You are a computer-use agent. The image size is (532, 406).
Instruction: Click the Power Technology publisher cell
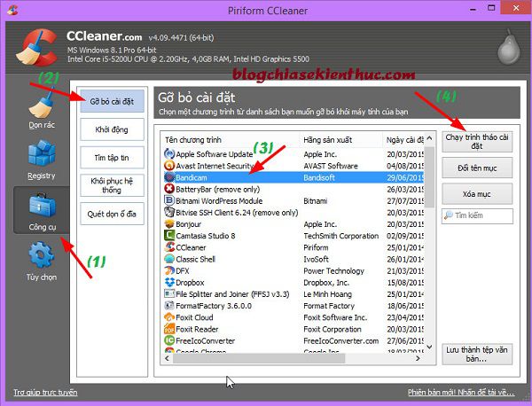pos(334,270)
